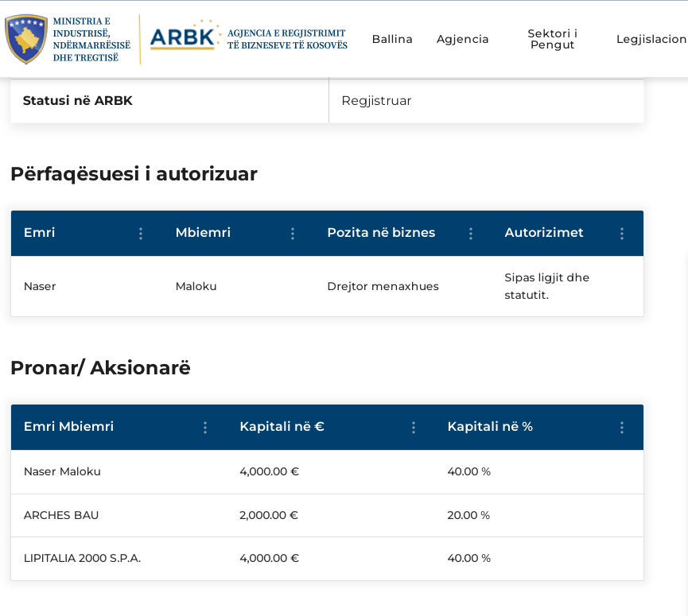Screen dimensions: 688x616
Task: Open the Kapitali në € column menu
Action: (x=414, y=428)
